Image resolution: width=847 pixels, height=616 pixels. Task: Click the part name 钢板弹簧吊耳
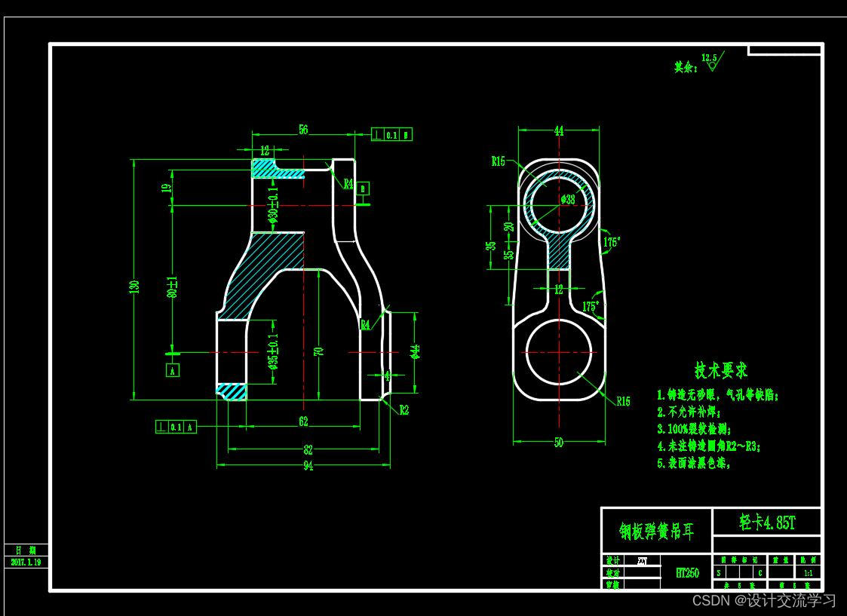tap(656, 532)
